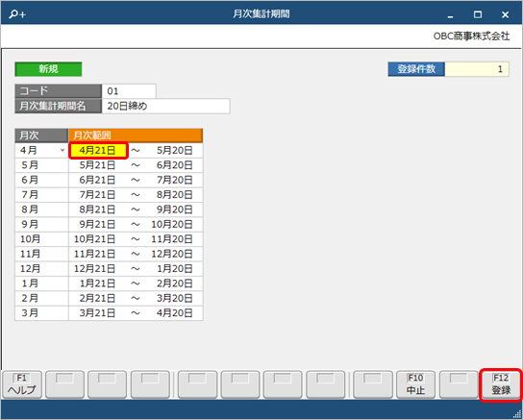Viewport: 523px width, 420px height.
Task: Click the 5月20日 end date cell
Action: click(174, 150)
